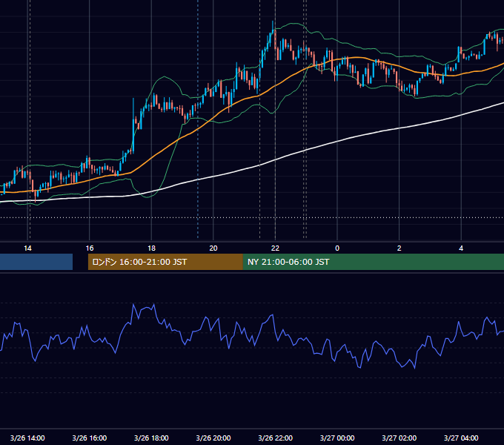Click the 3/26 18:00 date label
Viewport: 504px width, 445px height.
[x=151, y=438]
